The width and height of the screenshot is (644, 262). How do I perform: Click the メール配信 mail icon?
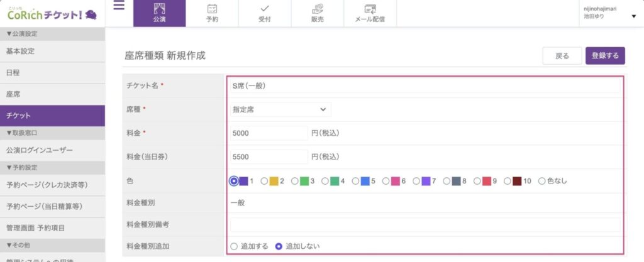tap(370, 9)
